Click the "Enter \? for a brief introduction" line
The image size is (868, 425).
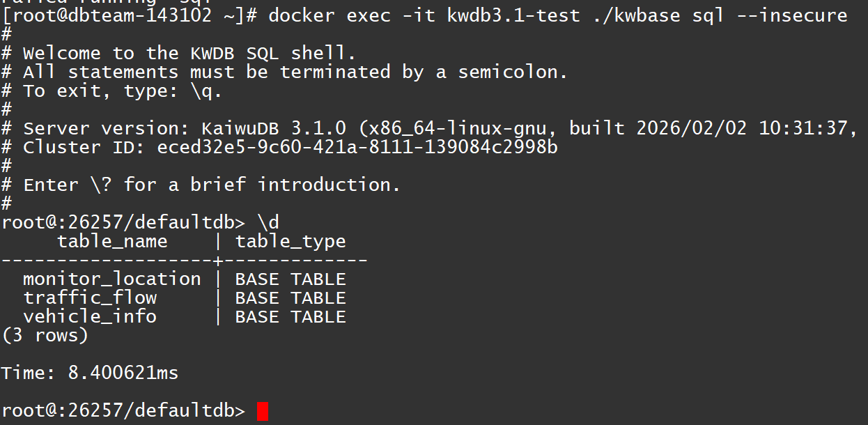click(x=212, y=185)
